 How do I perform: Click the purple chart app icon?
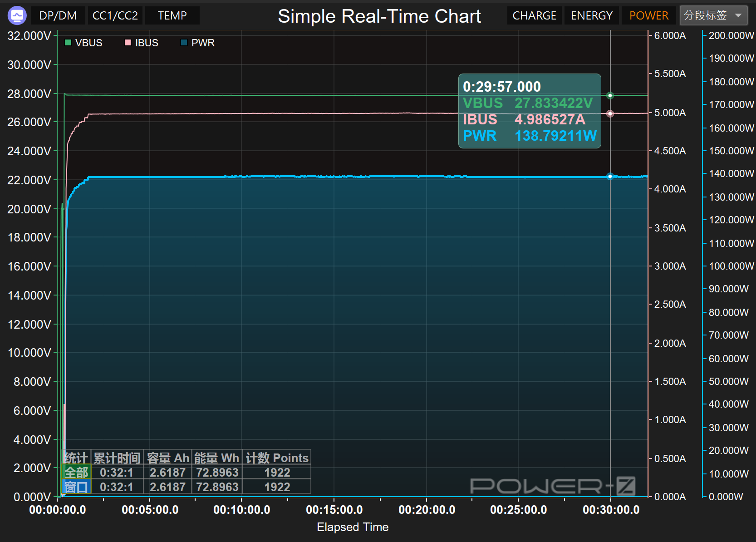(x=17, y=15)
